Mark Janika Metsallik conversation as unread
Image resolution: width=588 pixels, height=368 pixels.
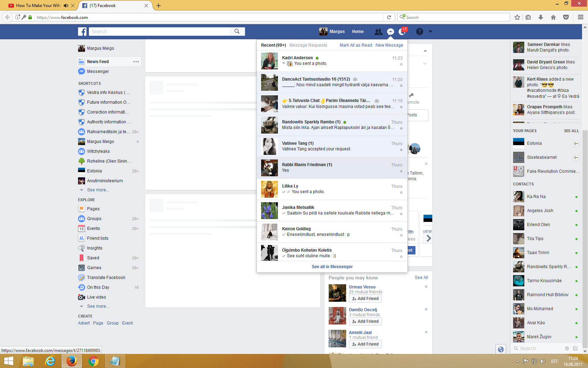(x=401, y=214)
